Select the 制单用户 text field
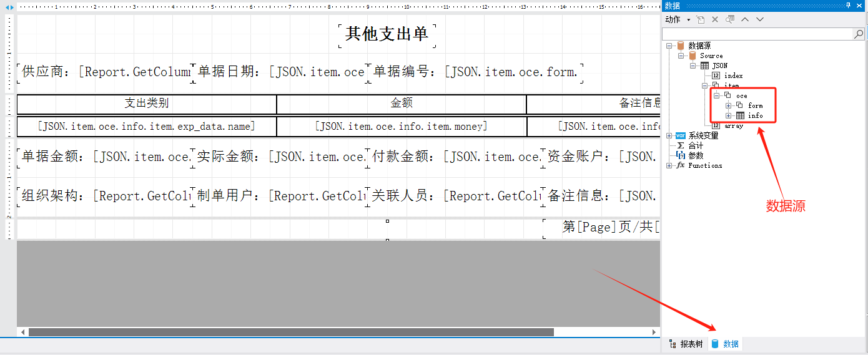The image size is (868, 355). pos(281,196)
